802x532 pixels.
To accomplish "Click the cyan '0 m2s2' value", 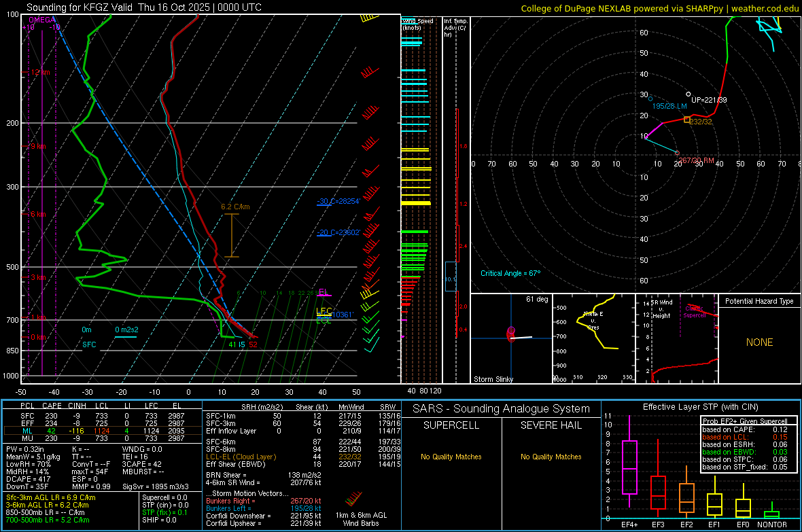I will (x=126, y=330).
